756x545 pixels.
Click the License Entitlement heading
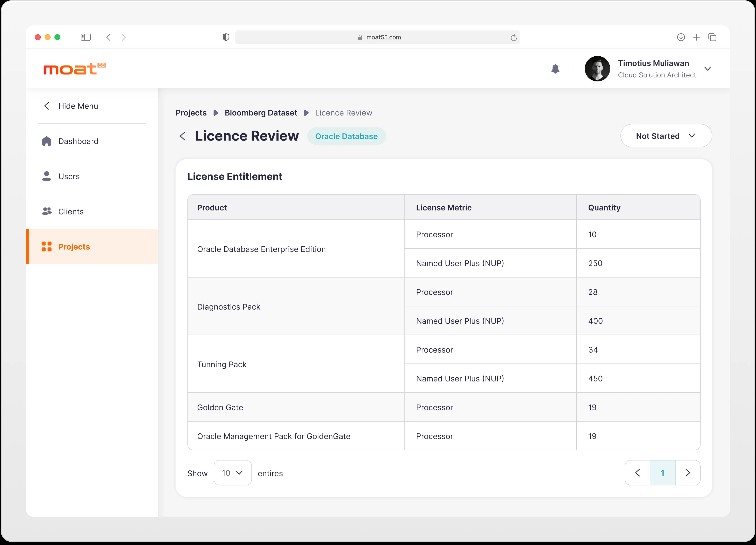point(235,176)
